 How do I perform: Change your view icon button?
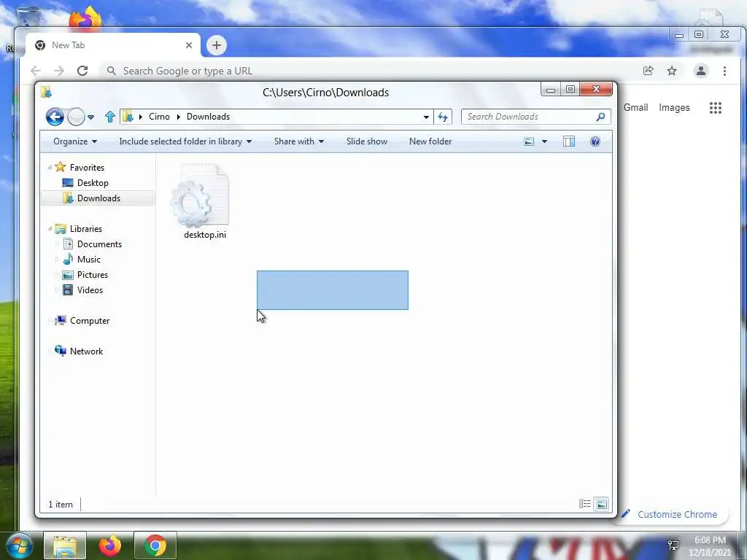[529, 141]
